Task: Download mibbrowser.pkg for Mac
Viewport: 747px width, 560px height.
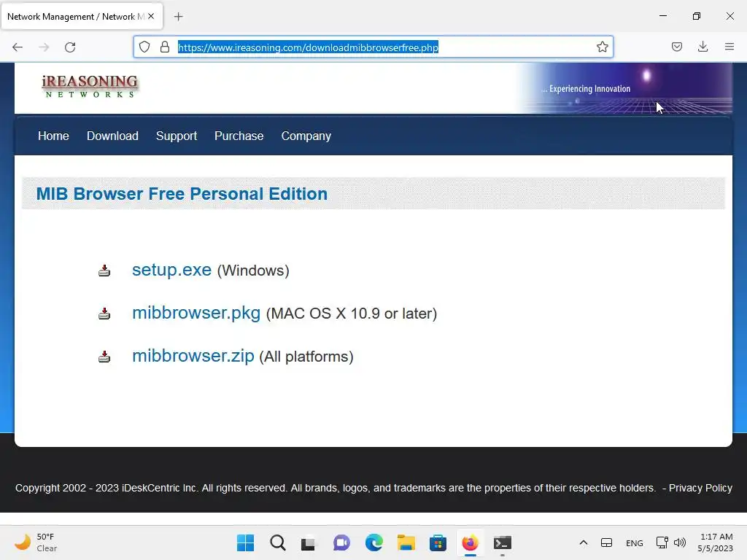Action: pyautogui.click(x=196, y=313)
